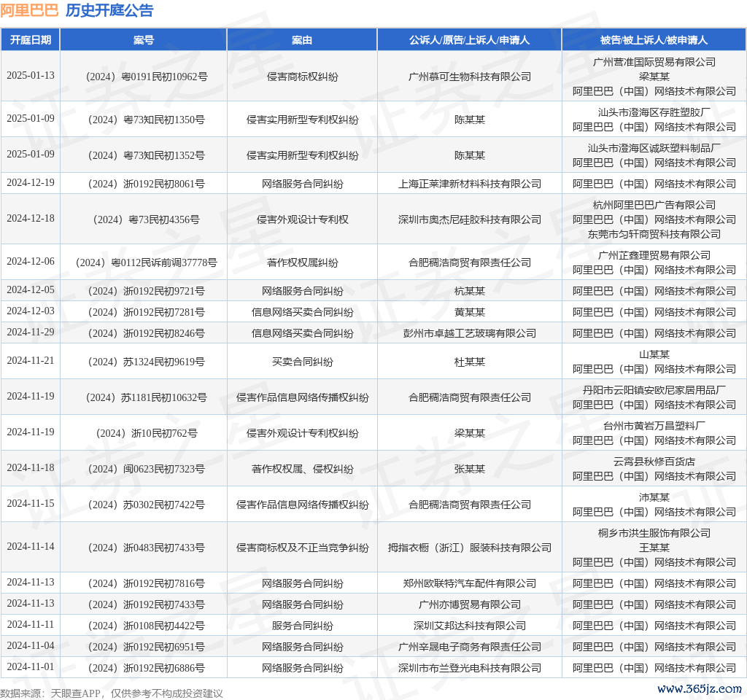
Task: Click the 公诉人/原告/上诉人/申请人 column header
Action: [x=469, y=40]
